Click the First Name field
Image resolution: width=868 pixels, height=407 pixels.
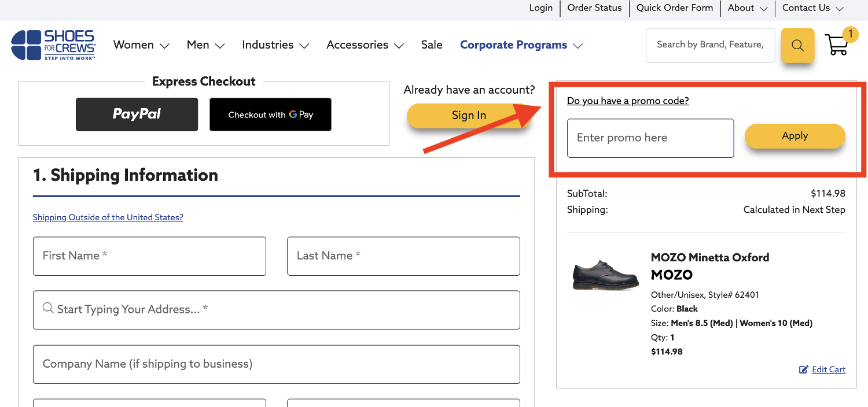(x=149, y=256)
